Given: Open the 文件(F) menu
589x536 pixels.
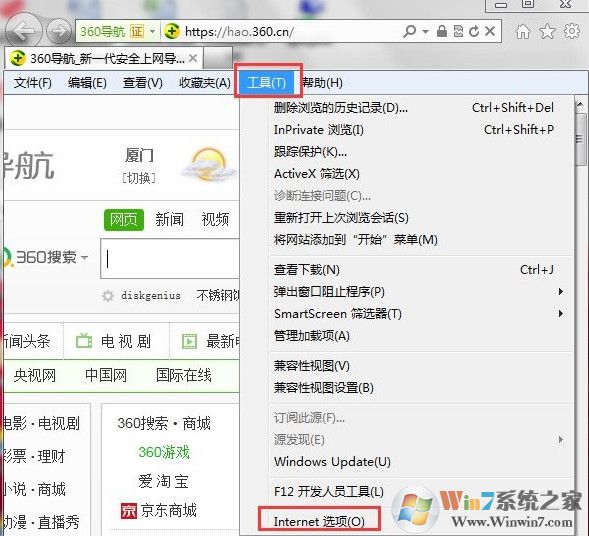Looking at the screenshot, I should (33, 83).
